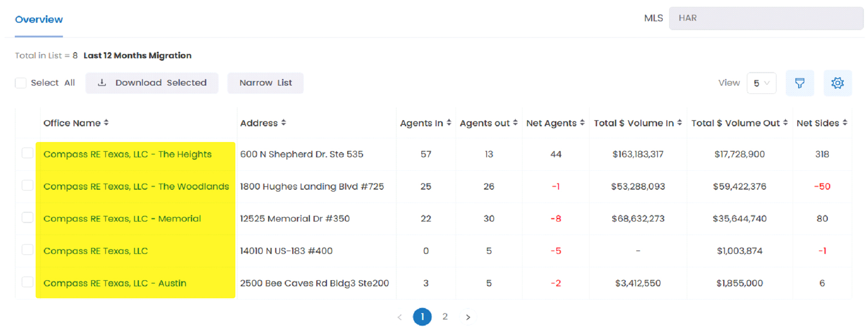Click net sides value -50
This screenshot has width=868, height=333.
pos(822,186)
